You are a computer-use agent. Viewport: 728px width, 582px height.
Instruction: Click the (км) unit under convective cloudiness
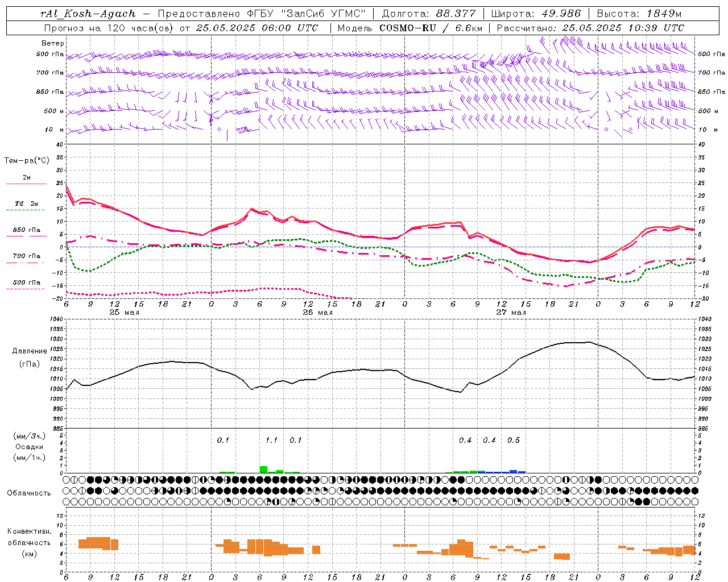tap(30, 554)
